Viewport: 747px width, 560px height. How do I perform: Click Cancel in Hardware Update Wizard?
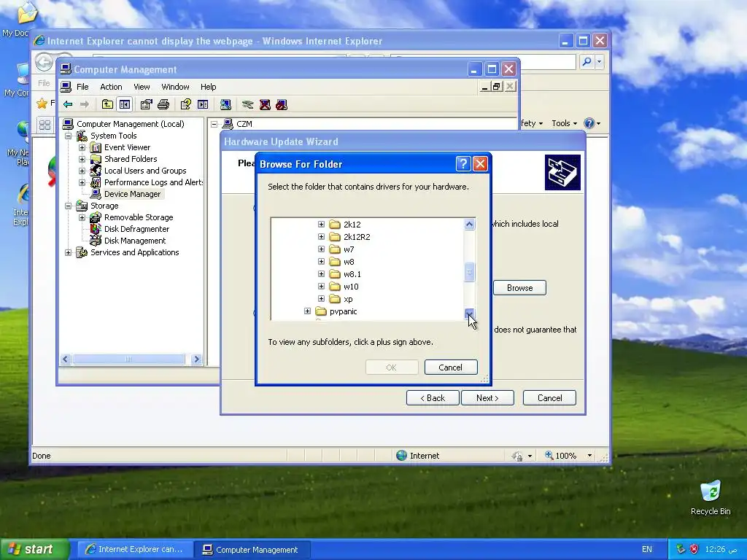pos(549,398)
